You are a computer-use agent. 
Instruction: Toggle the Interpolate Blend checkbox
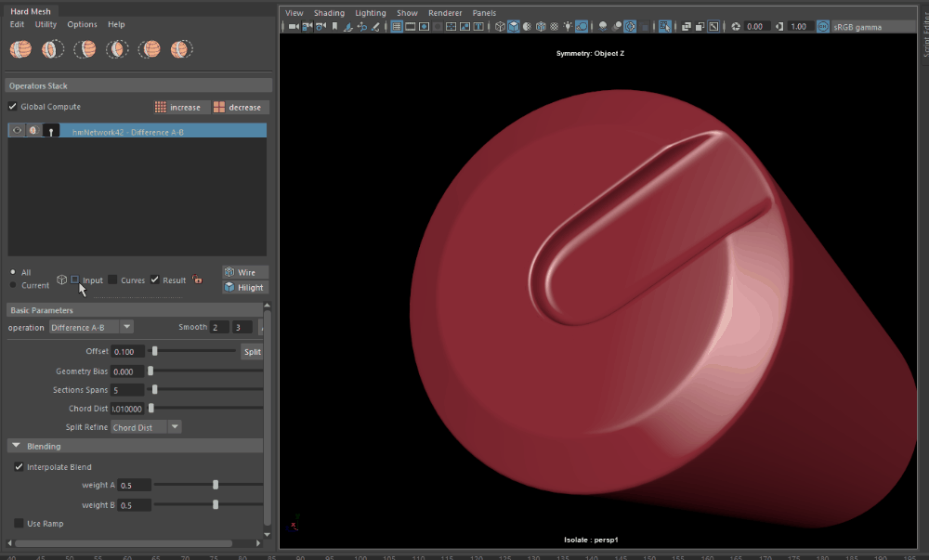tap(19, 466)
